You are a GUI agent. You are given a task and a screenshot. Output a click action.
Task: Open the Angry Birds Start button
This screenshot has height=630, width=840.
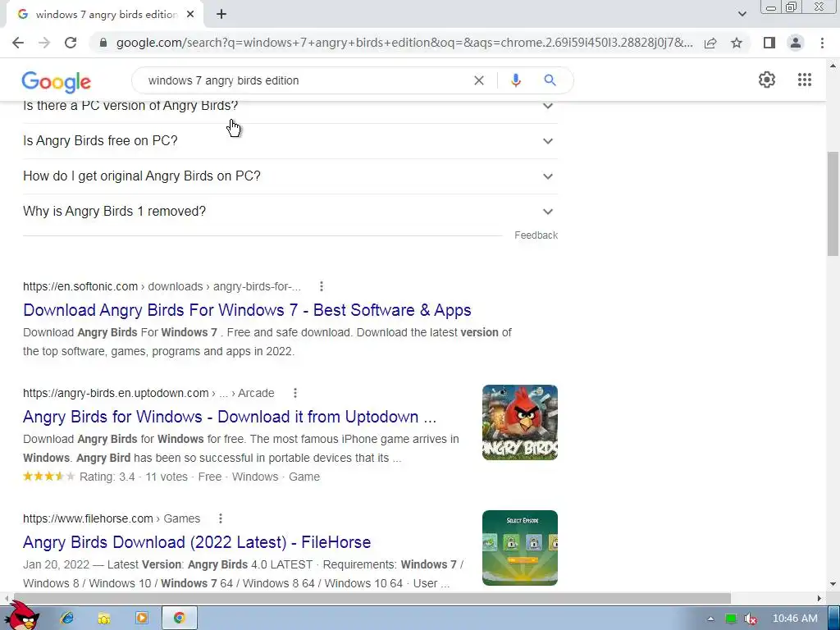click(x=21, y=616)
